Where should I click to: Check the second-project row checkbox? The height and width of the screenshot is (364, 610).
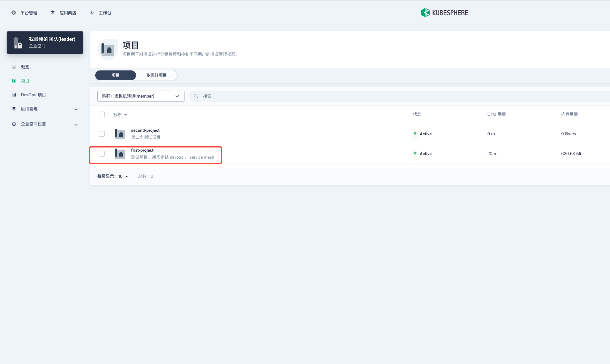102,134
